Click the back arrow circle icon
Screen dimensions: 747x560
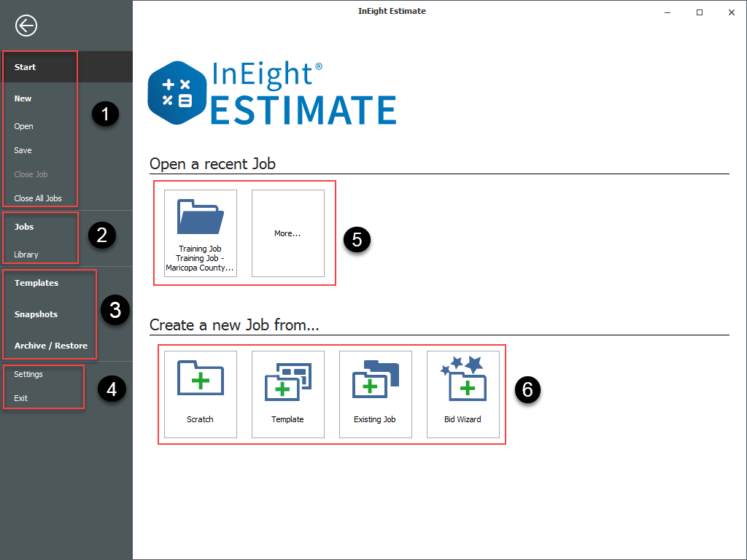click(x=26, y=26)
